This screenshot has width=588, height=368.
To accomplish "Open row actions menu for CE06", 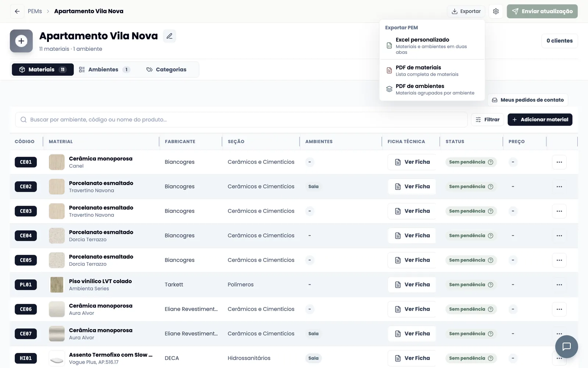I will tap(559, 309).
